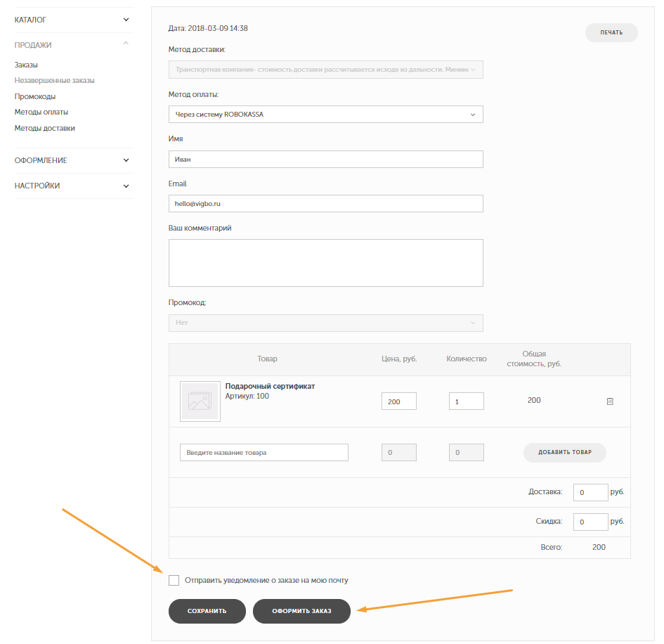Edit the certificate quantity field showing 1
The width and height of the screenshot is (664, 644).
tap(467, 401)
